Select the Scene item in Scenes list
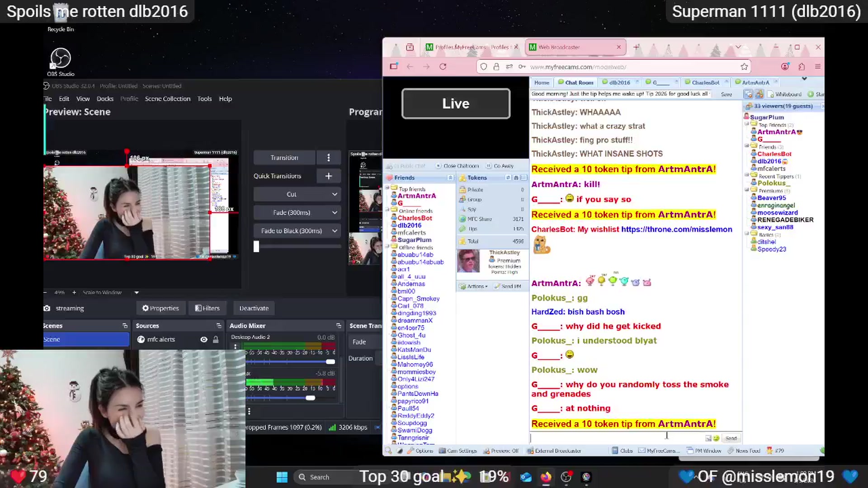This screenshot has width=868, height=488. [86, 339]
